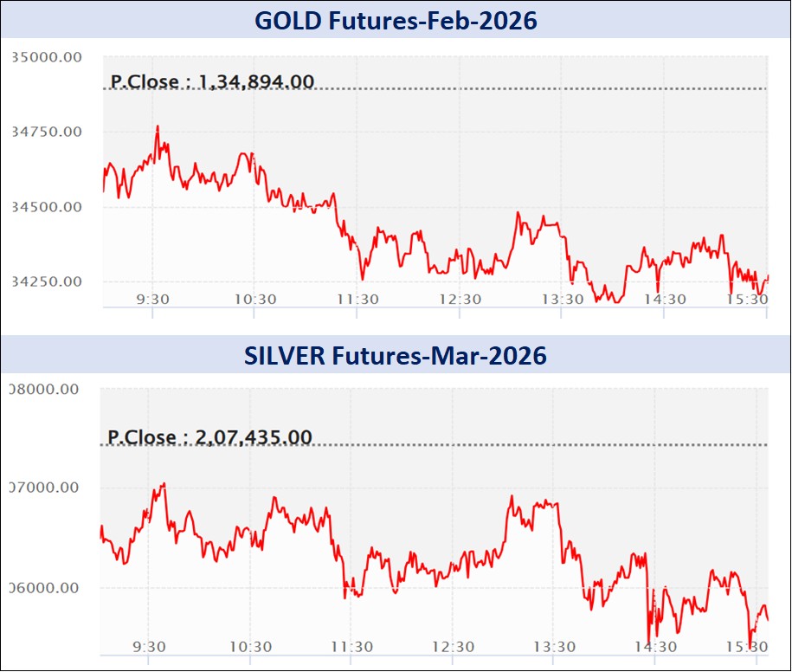792x672 pixels.
Task: Select the gold P.Close 1,34,894.00 label
Action: pos(212,82)
